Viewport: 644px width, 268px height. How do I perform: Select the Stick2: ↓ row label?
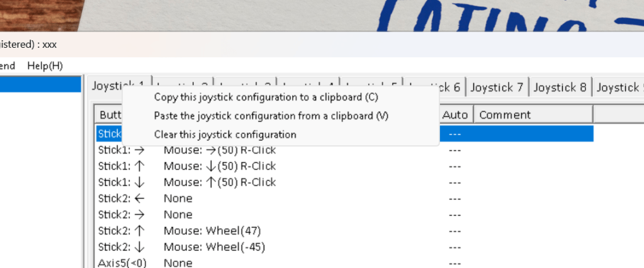121,247
